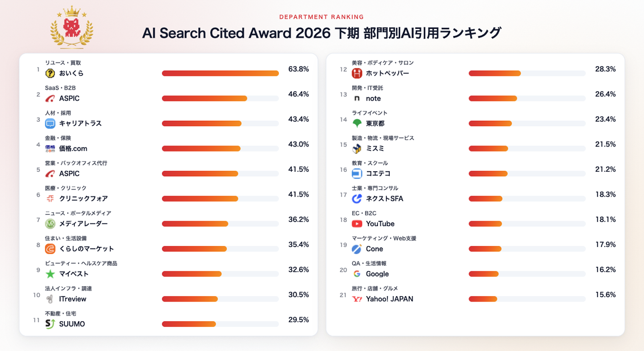Click the ホットペッパー red icon
Screen dimensions: 644x351
click(357, 73)
